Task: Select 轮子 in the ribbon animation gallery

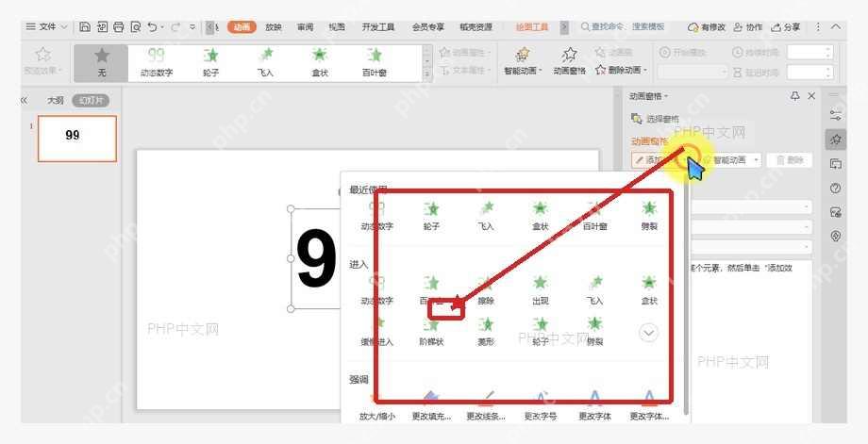Action: tap(211, 62)
